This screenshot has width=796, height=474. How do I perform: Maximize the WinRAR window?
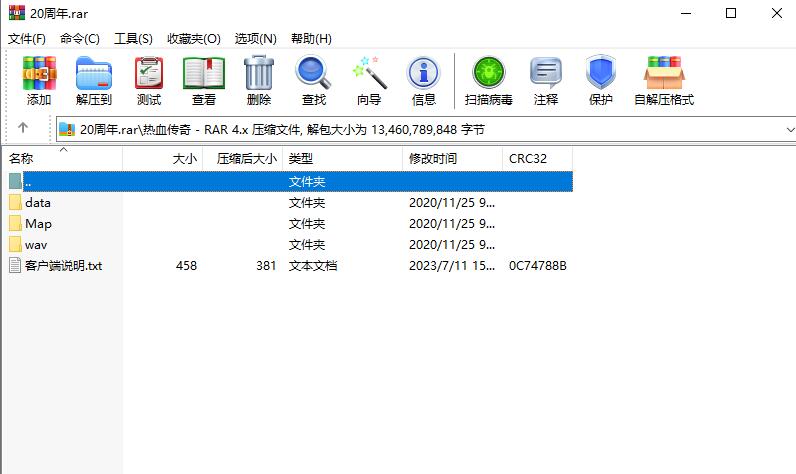coord(731,13)
